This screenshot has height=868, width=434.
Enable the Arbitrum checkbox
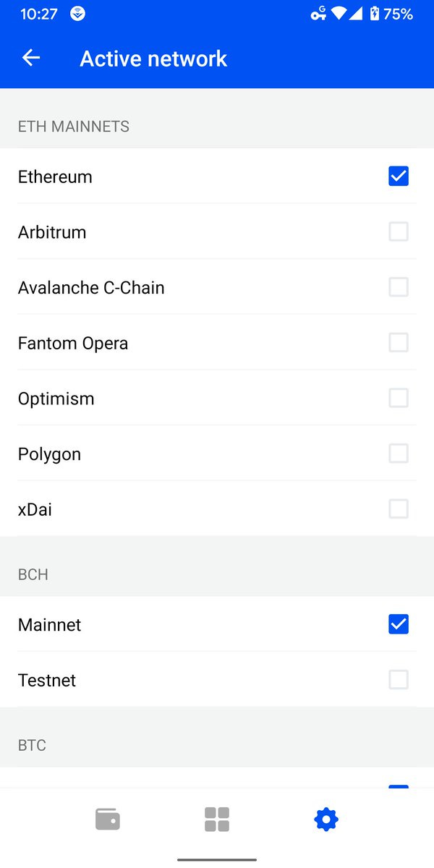(399, 231)
